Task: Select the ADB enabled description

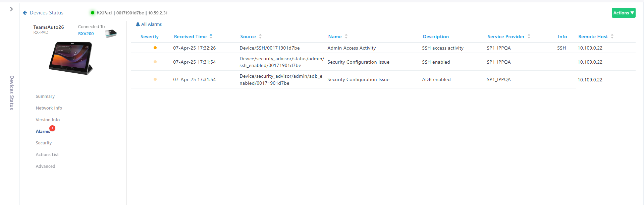Action: (436, 79)
